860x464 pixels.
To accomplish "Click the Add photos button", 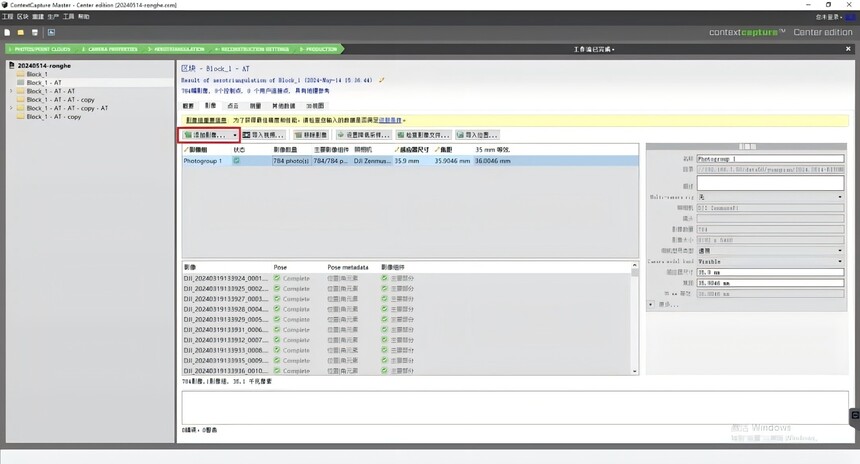I will [x=205, y=135].
